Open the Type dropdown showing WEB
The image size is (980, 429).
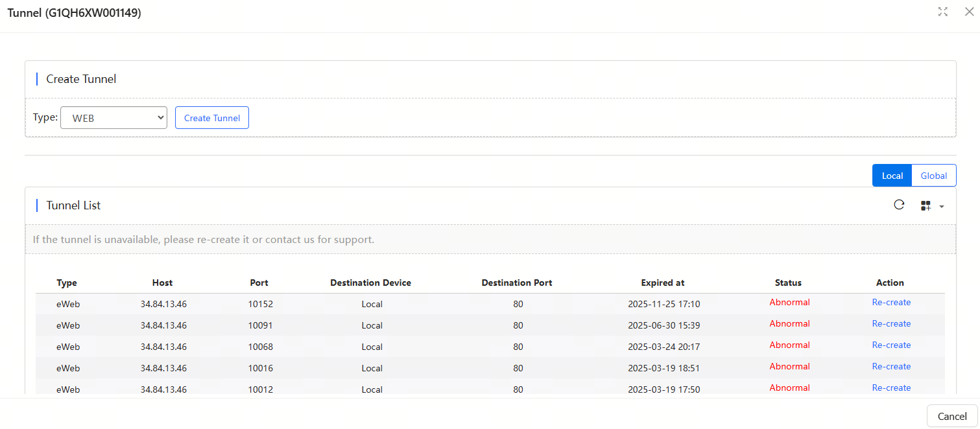click(x=114, y=118)
